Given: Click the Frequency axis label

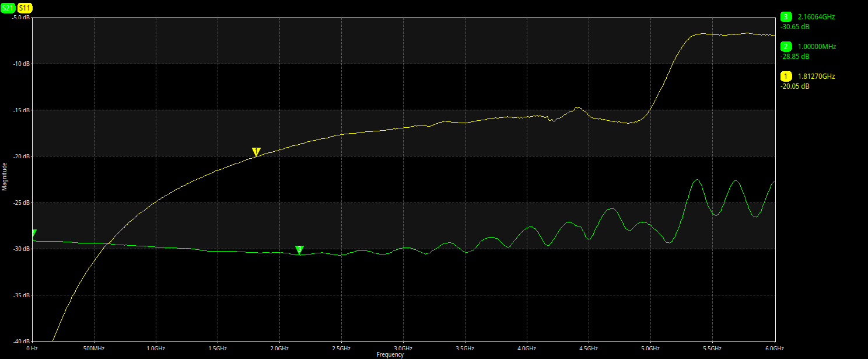Looking at the screenshot, I should [x=390, y=354].
